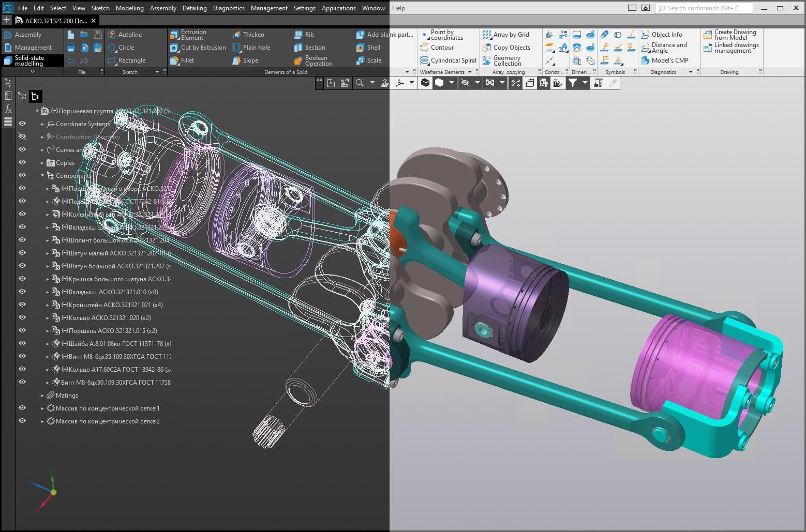Click Create Drawing from Model

(x=730, y=35)
